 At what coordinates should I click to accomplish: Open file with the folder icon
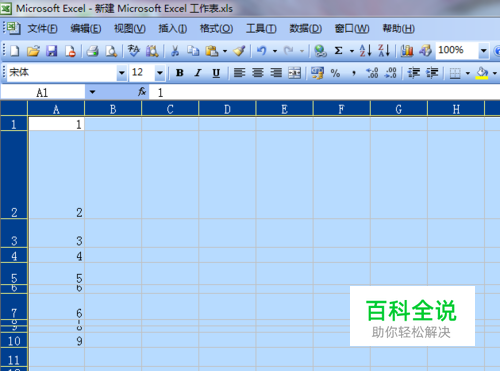tap(33, 51)
